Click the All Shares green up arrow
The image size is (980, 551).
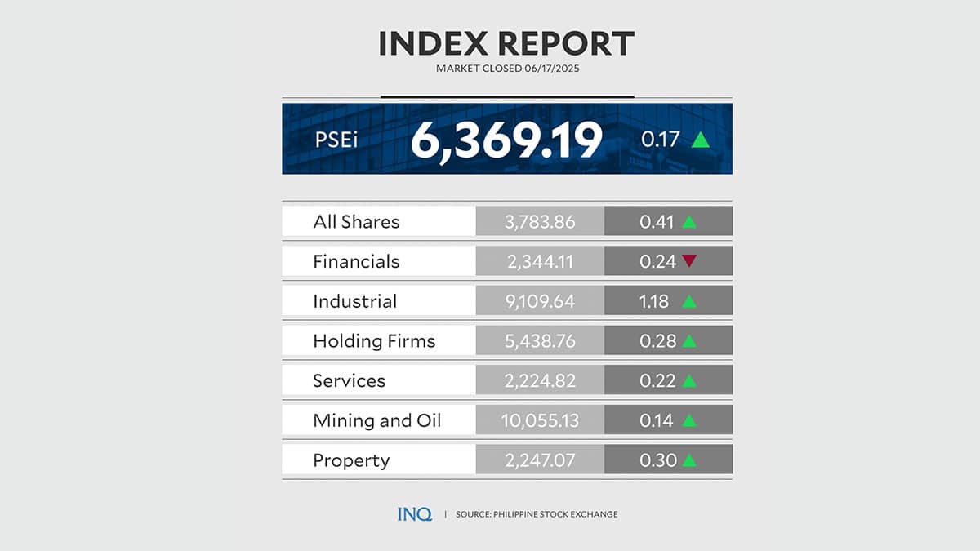click(688, 221)
